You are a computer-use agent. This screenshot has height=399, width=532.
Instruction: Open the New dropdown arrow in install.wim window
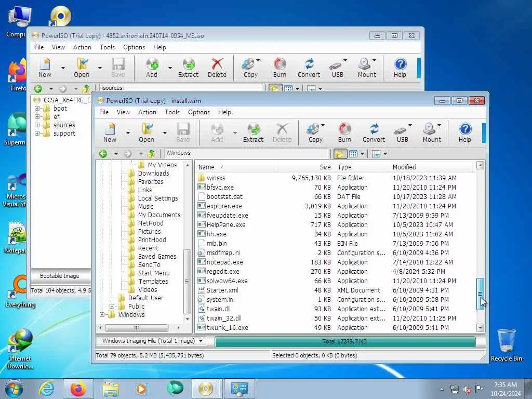point(128,132)
